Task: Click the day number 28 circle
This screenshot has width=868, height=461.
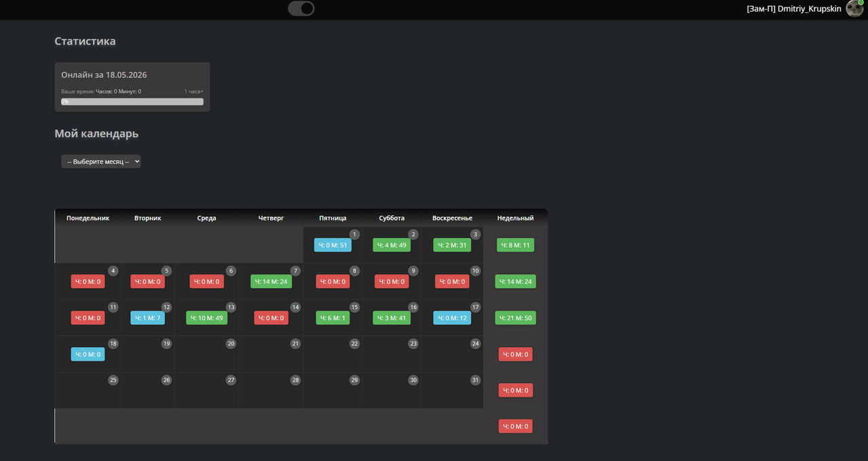Action: (x=295, y=380)
